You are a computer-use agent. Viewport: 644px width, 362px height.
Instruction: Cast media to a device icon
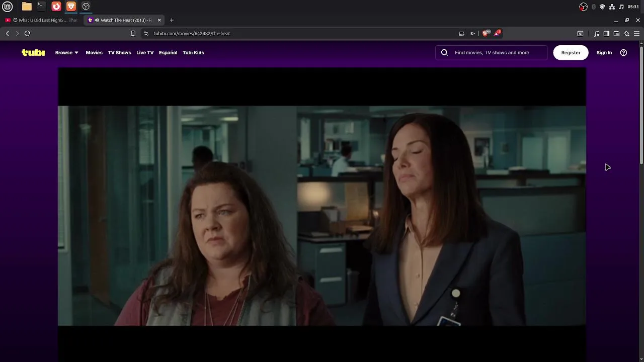pyautogui.click(x=461, y=33)
